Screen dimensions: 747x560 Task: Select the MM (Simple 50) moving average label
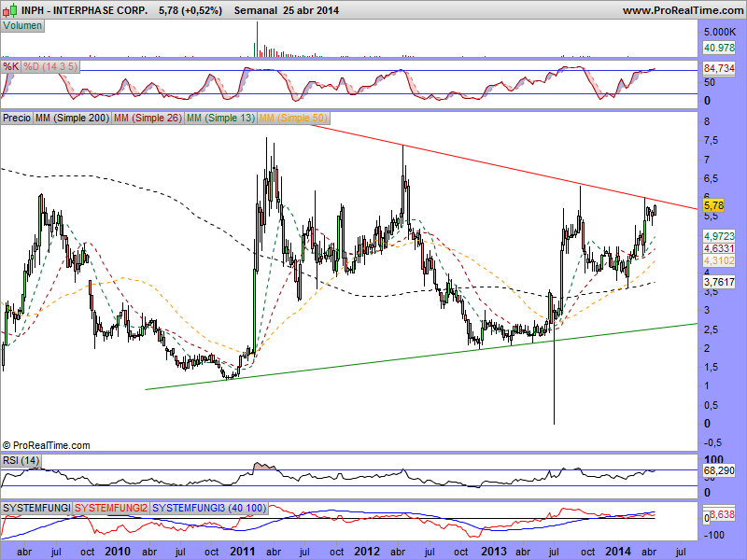click(x=293, y=118)
